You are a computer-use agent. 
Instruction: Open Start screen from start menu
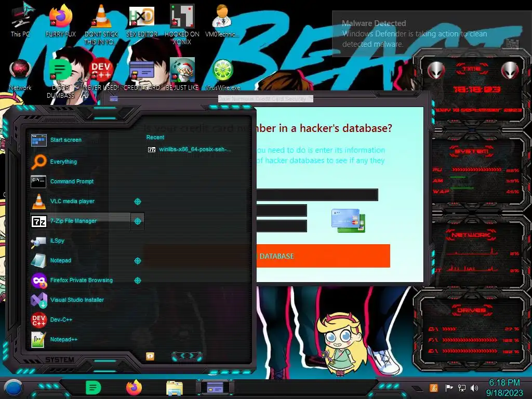[65, 140]
